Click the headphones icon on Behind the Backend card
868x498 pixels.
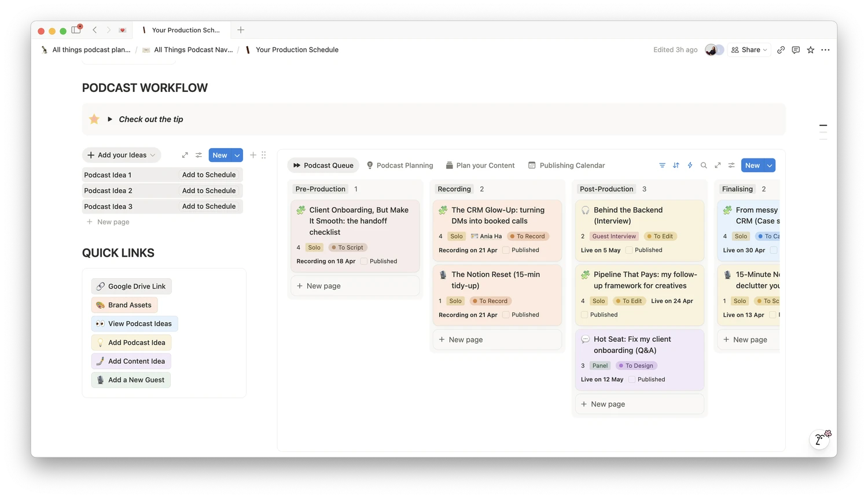click(586, 210)
